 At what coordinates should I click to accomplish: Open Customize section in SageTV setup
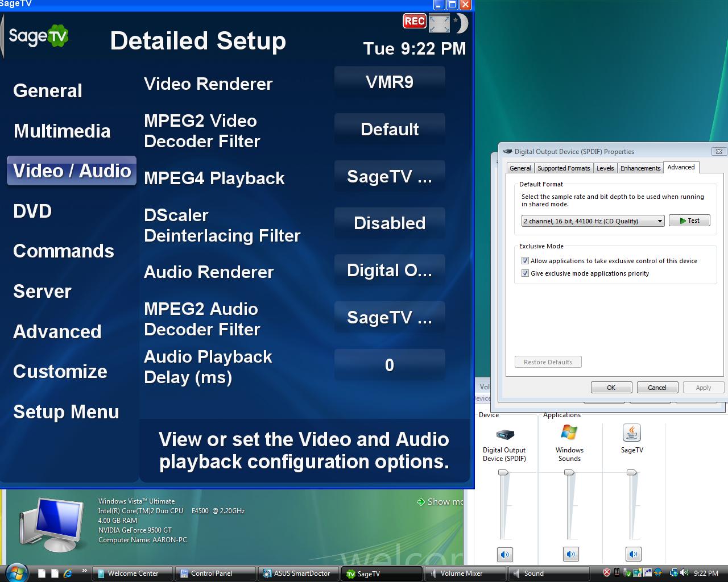[x=60, y=372]
